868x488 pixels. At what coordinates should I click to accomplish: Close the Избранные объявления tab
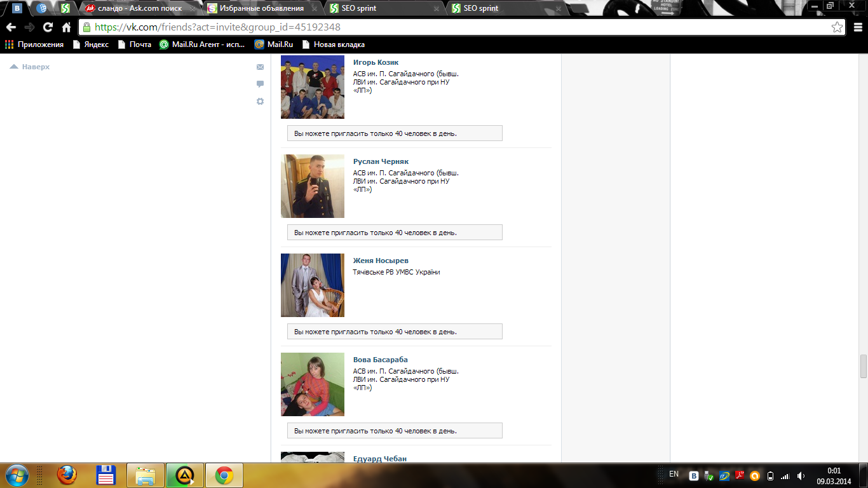(314, 9)
